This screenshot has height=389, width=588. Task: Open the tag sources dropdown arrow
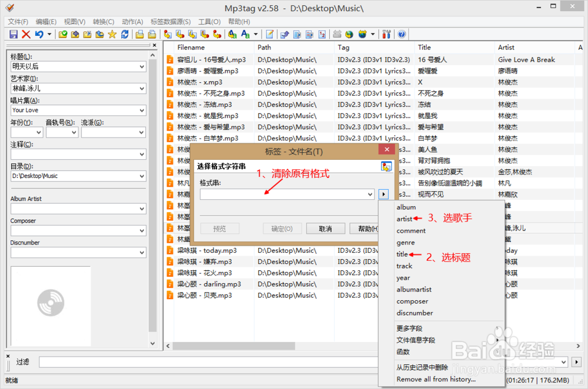click(373, 35)
